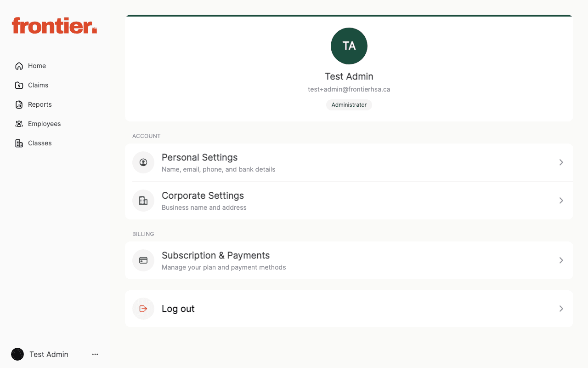Open Claims using its sidebar icon
588x368 pixels.
coord(18,85)
